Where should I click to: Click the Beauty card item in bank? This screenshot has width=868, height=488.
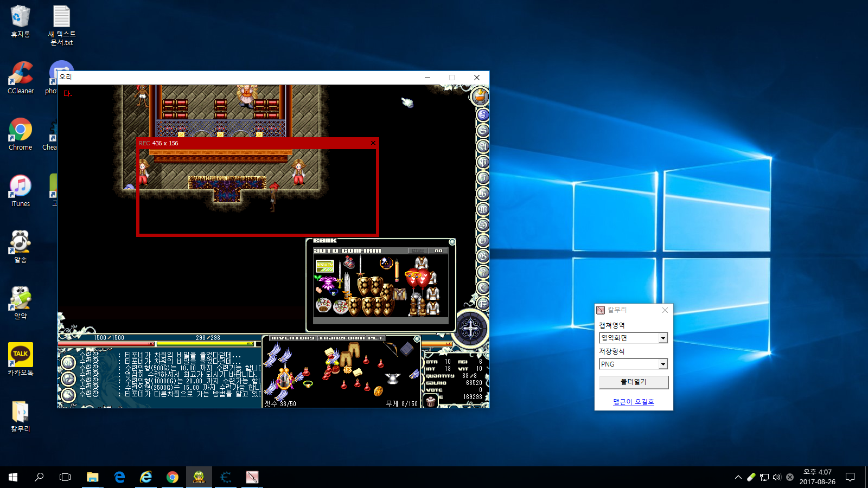tap(324, 266)
